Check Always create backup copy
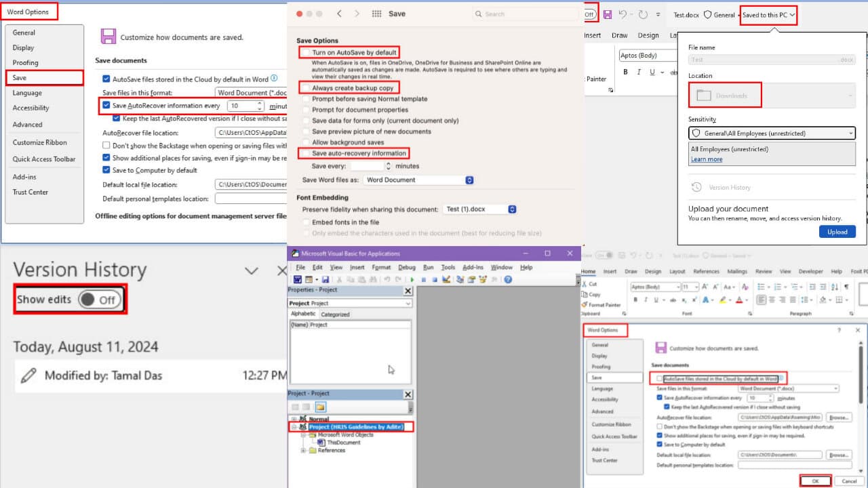 click(307, 88)
